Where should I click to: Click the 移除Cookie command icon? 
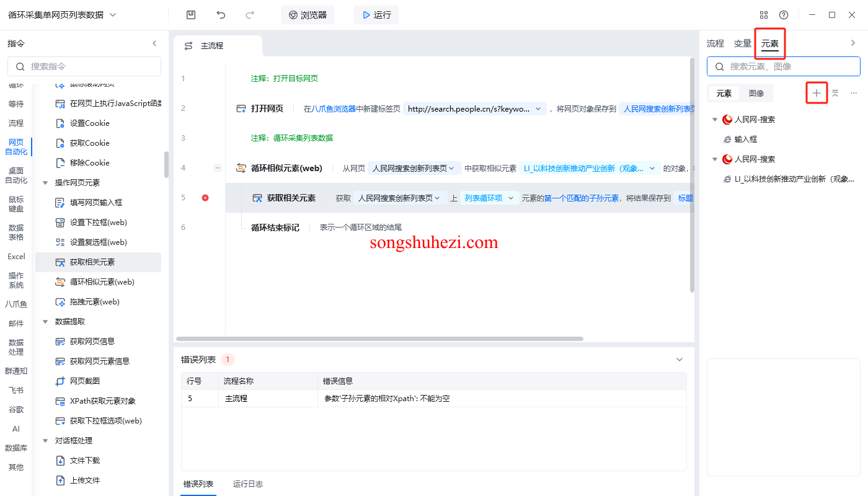click(x=60, y=163)
